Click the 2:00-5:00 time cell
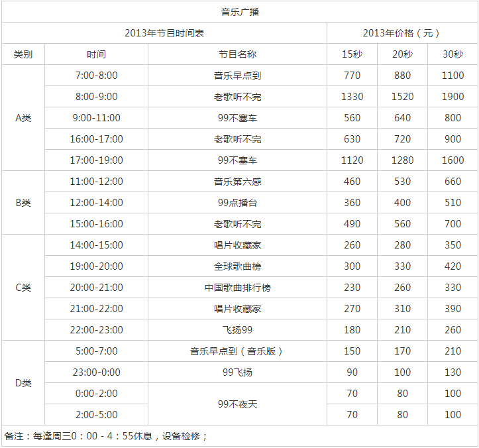This screenshot has width=479, height=448. tap(96, 415)
